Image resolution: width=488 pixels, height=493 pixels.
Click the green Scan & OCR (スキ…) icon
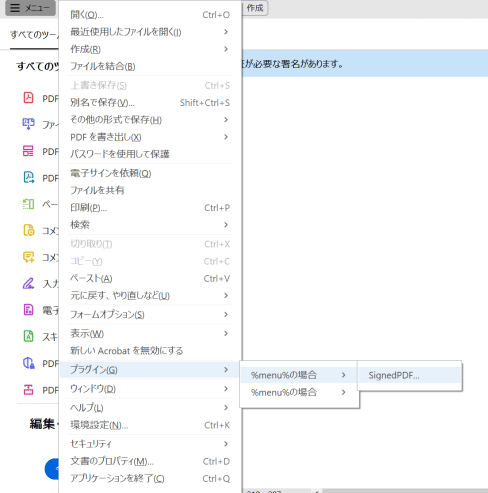[28, 336]
